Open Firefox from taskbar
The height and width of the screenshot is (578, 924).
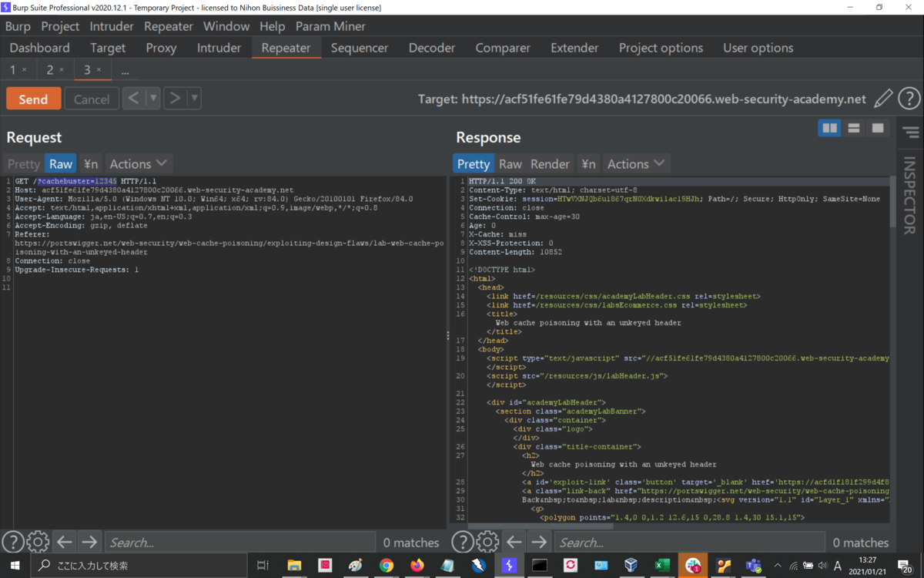(x=417, y=565)
